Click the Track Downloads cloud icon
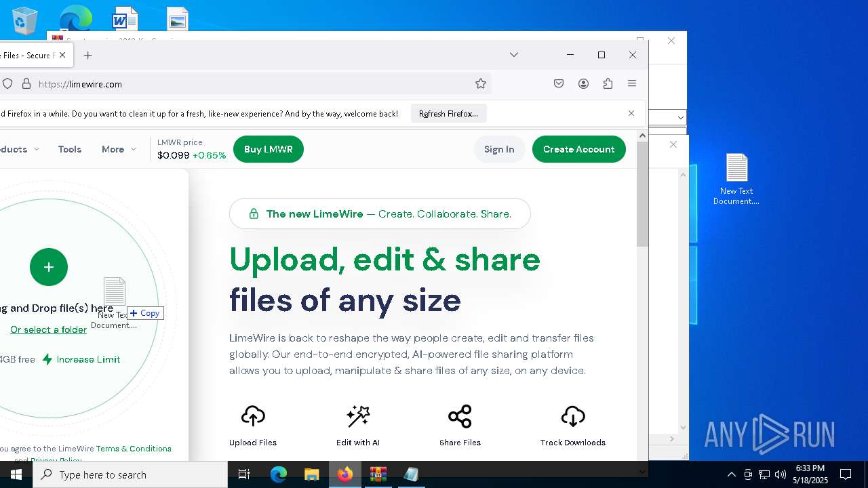Viewport: 868px width, 488px height. click(x=573, y=416)
